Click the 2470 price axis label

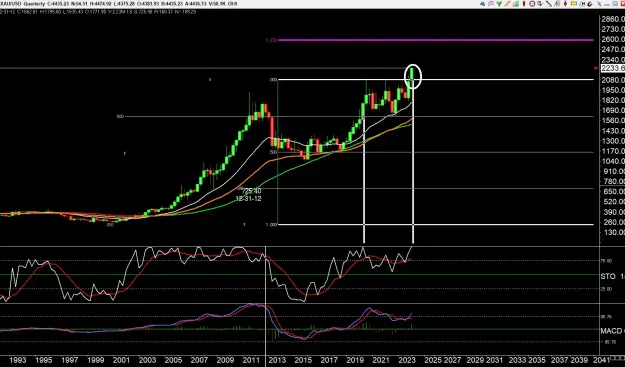tap(613, 49)
